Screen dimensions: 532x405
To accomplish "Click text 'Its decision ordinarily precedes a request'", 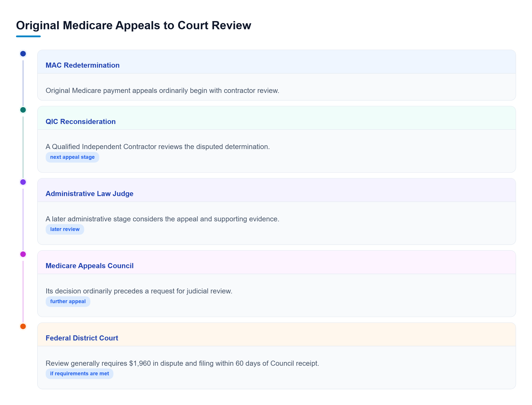I will click(110, 291).
